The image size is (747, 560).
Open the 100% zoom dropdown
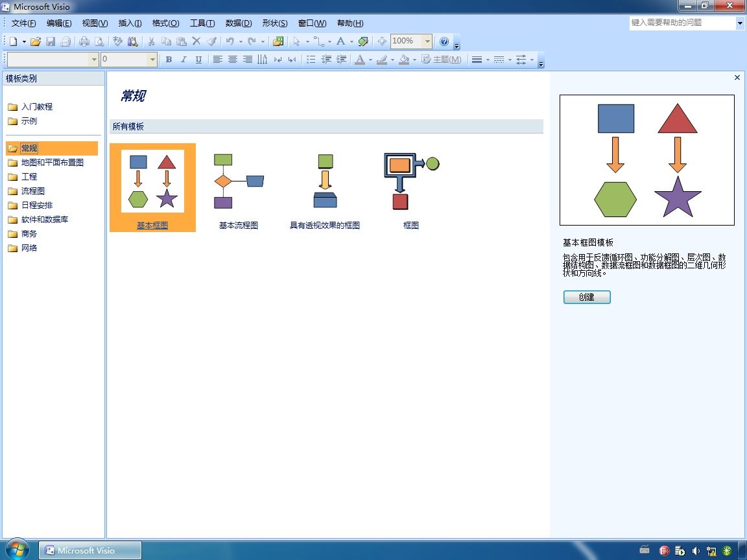pos(427,41)
